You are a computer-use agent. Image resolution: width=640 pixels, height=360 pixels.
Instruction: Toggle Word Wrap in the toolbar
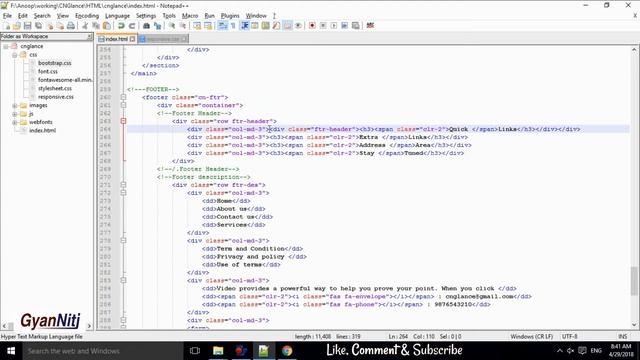(222, 26)
